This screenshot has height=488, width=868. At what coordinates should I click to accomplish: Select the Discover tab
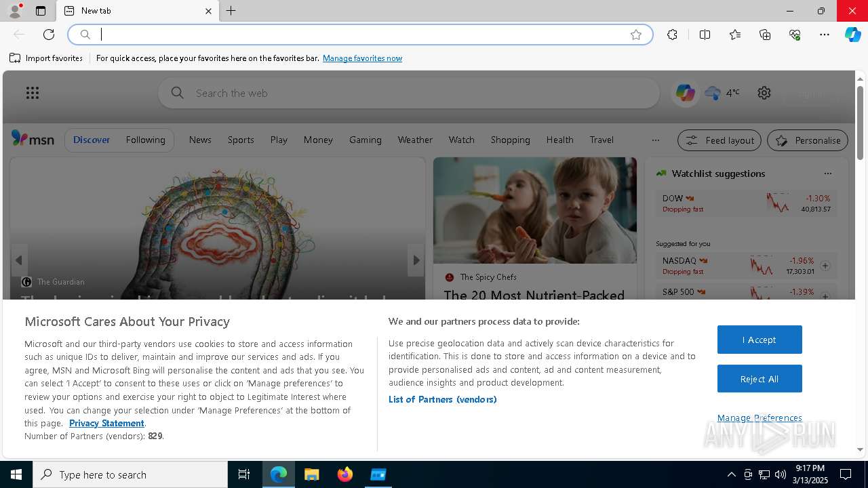(92, 140)
